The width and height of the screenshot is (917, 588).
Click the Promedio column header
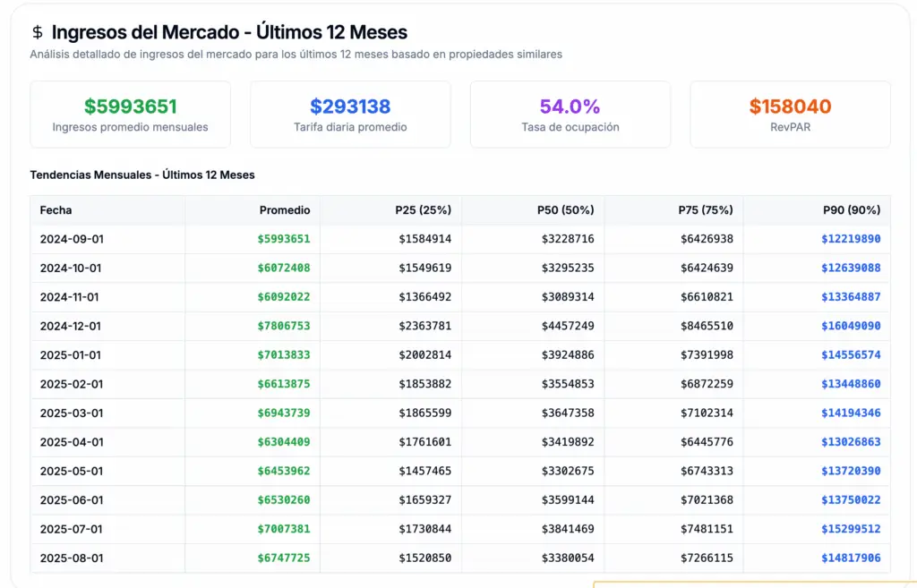coord(284,210)
